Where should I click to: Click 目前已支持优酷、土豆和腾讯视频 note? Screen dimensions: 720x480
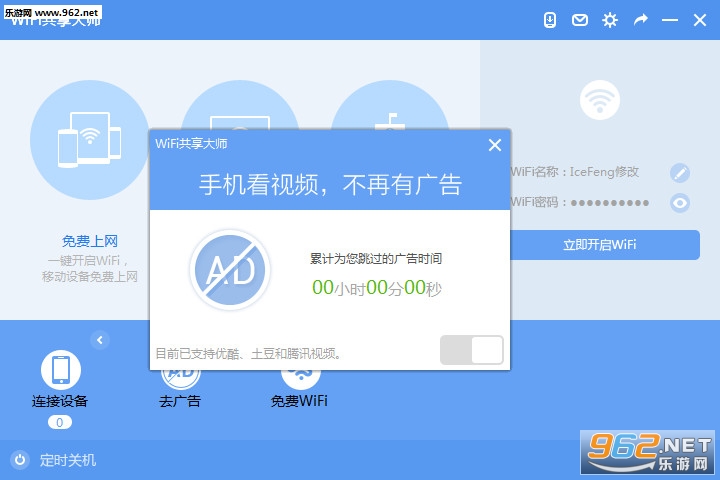(x=248, y=354)
